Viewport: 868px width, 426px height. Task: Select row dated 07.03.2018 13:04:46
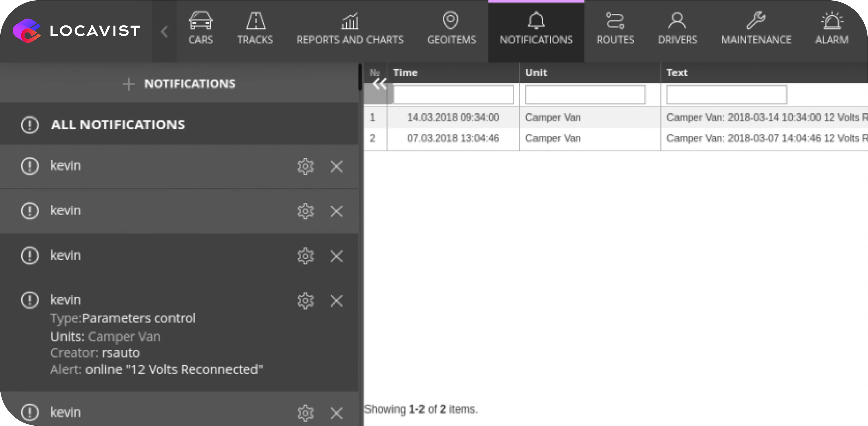tap(453, 138)
